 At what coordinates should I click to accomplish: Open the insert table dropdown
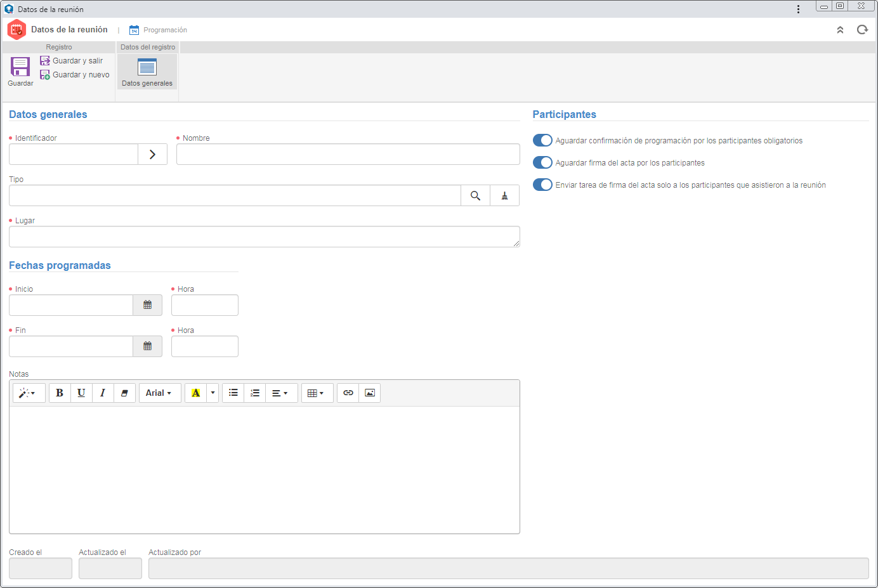[x=317, y=393]
